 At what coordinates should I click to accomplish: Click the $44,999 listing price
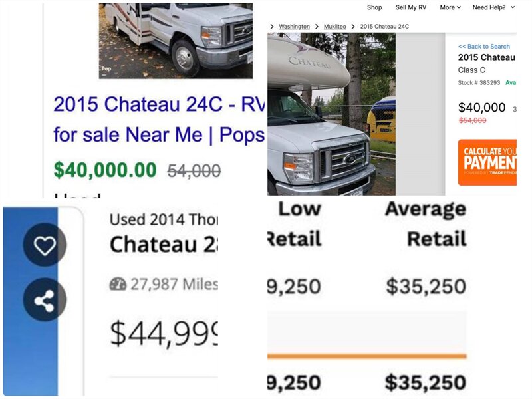point(164,332)
